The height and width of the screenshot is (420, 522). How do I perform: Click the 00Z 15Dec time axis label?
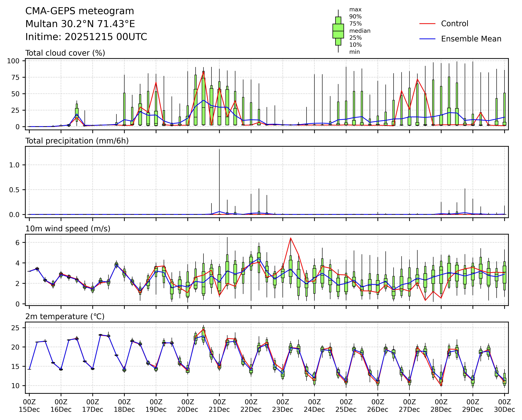(x=29, y=406)
